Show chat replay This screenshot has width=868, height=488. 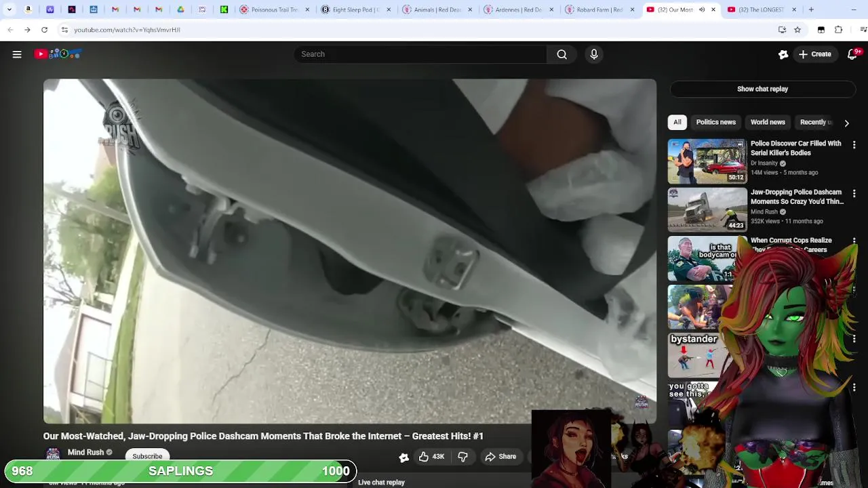tap(762, 89)
